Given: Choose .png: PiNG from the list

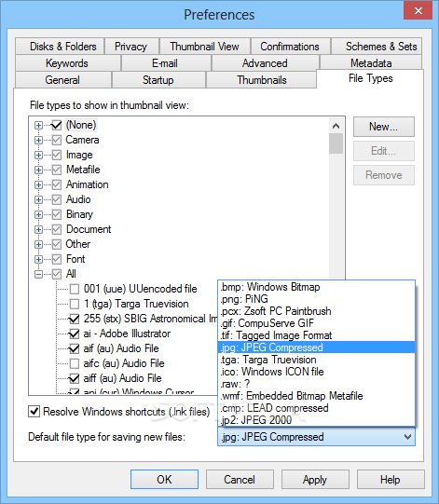Looking at the screenshot, I should coord(317,299).
